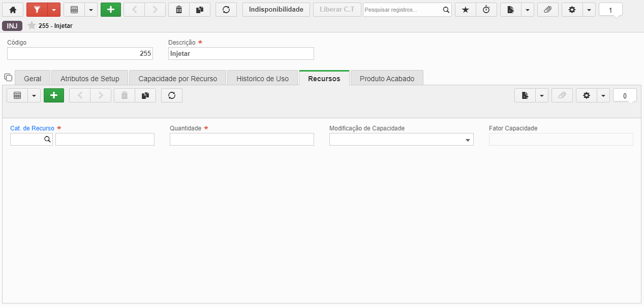Switch to list view in top toolbar
The width and height of the screenshot is (644, 306).
(x=74, y=10)
